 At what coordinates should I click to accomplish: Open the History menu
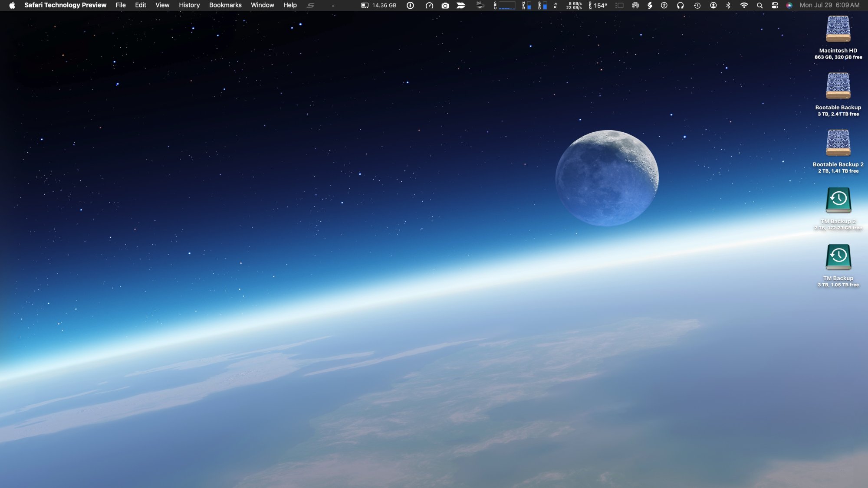189,5
